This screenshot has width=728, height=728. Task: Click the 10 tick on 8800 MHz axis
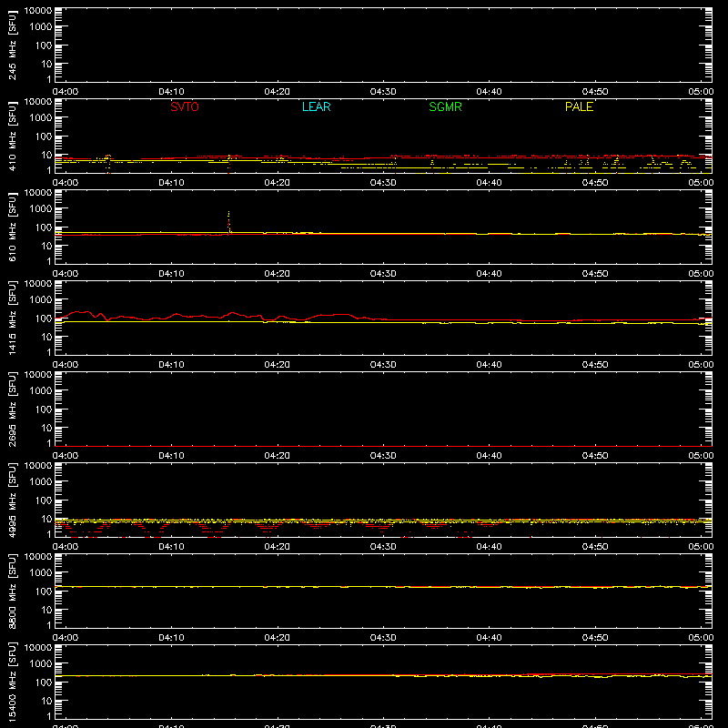(47, 610)
